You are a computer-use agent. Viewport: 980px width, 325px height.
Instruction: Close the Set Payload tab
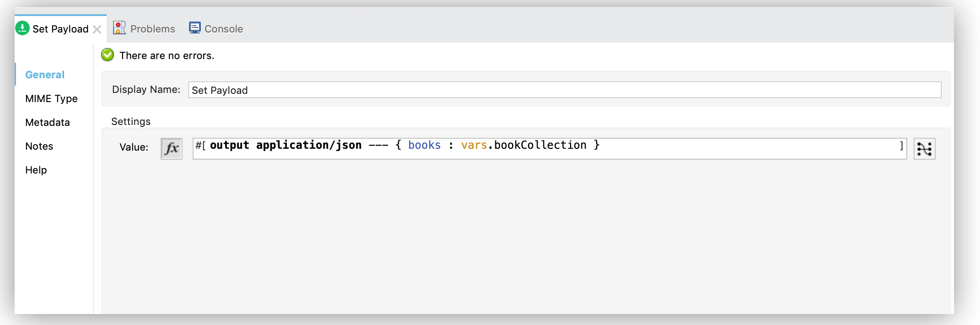pyautogui.click(x=97, y=29)
